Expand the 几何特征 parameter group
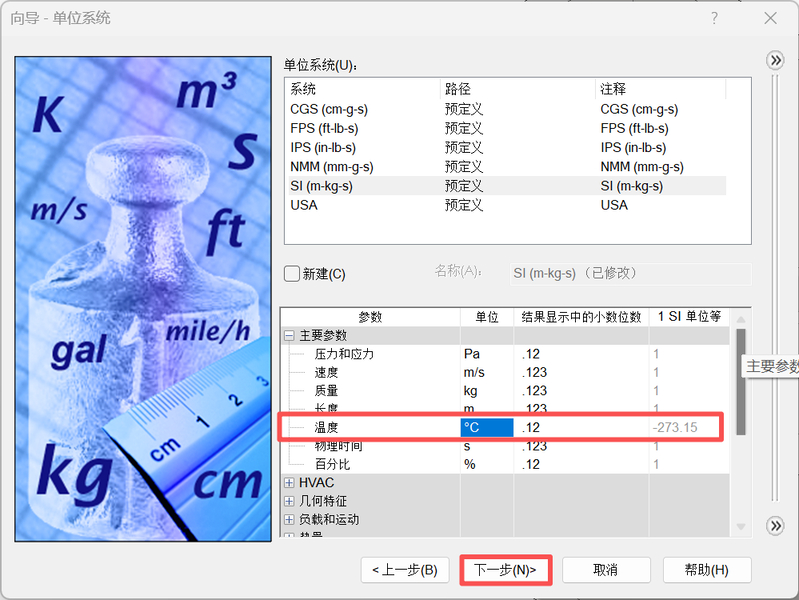 coord(289,501)
